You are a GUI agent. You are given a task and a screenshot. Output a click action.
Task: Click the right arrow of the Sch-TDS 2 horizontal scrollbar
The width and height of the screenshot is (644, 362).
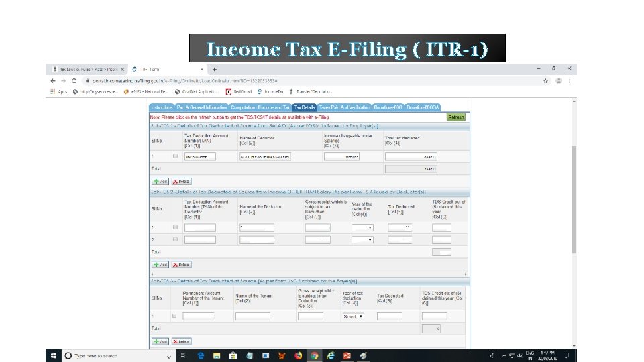pyautogui.click(x=466, y=274)
